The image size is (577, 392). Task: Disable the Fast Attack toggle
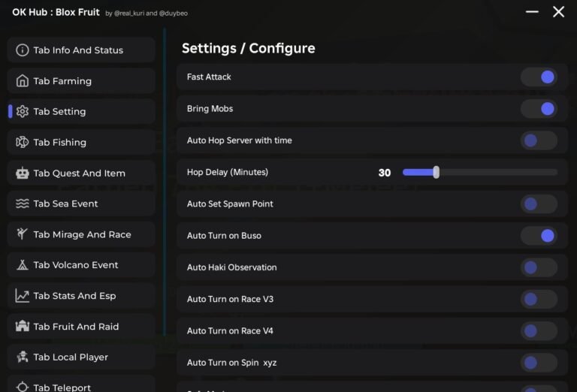(x=539, y=77)
